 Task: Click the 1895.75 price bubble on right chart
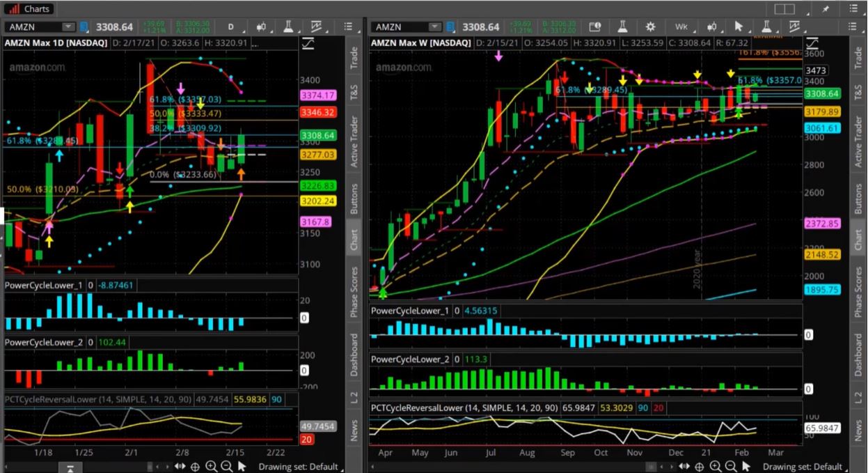tap(822, 290)
